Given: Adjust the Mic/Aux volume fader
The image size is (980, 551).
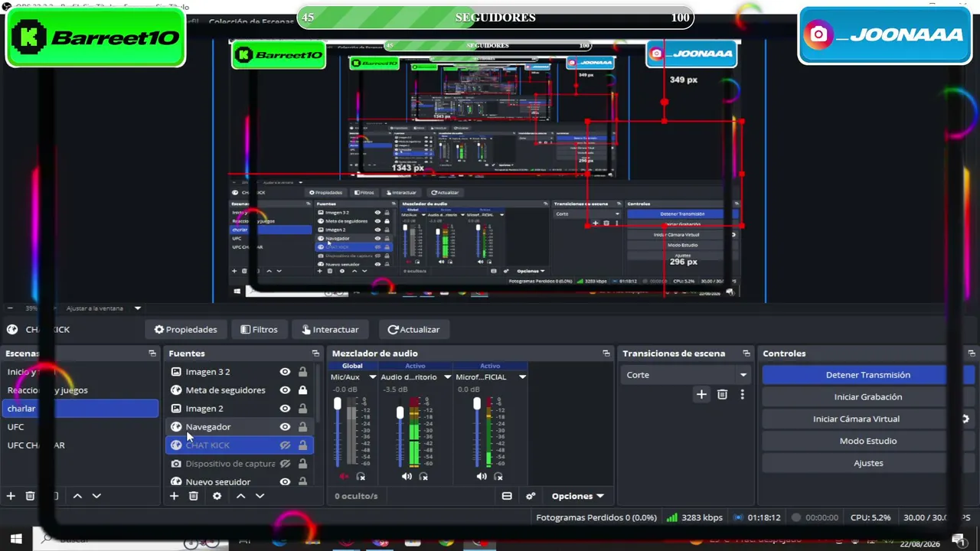Looking at the screenshot, I should pyautogui.click(x=337, y=404).
